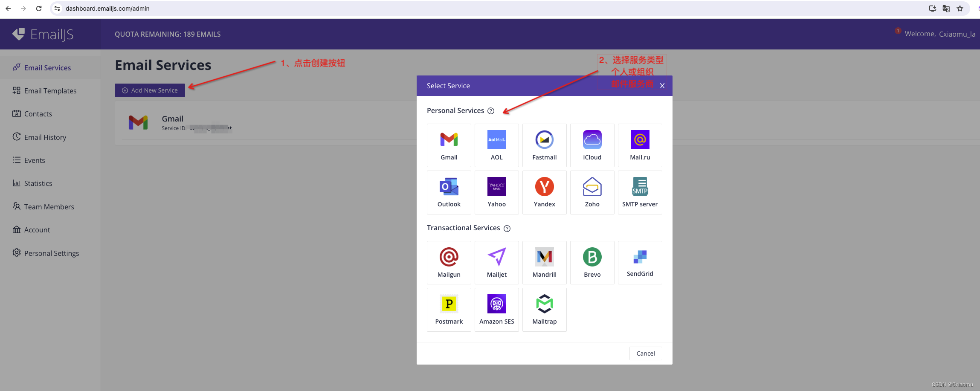Open Team Members section
Viewport: 980px width, 391px height.
[50, 206]
